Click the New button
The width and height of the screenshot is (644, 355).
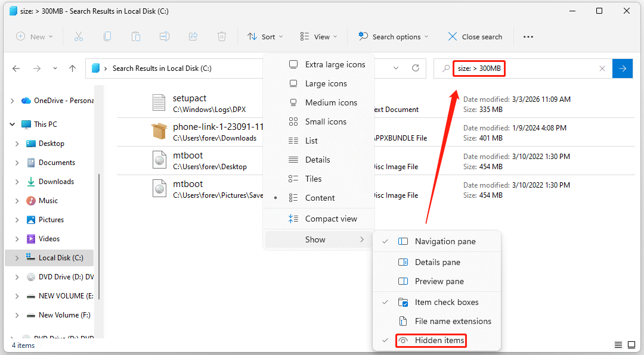[x=35, y=36]
